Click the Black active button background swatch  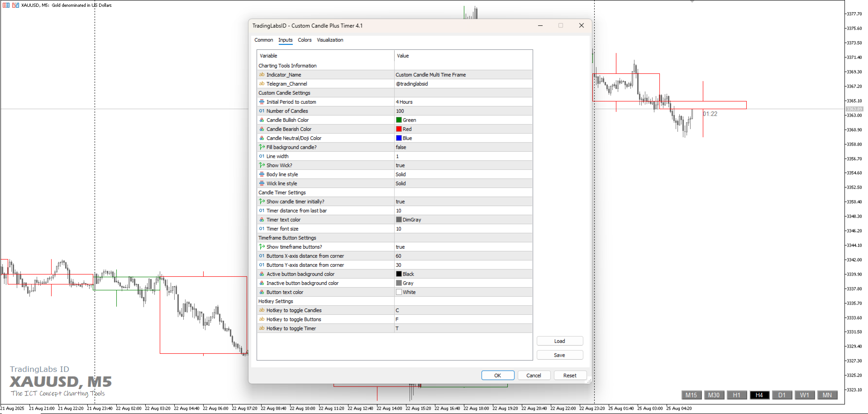pyautogui.click(x=399, y=274)
